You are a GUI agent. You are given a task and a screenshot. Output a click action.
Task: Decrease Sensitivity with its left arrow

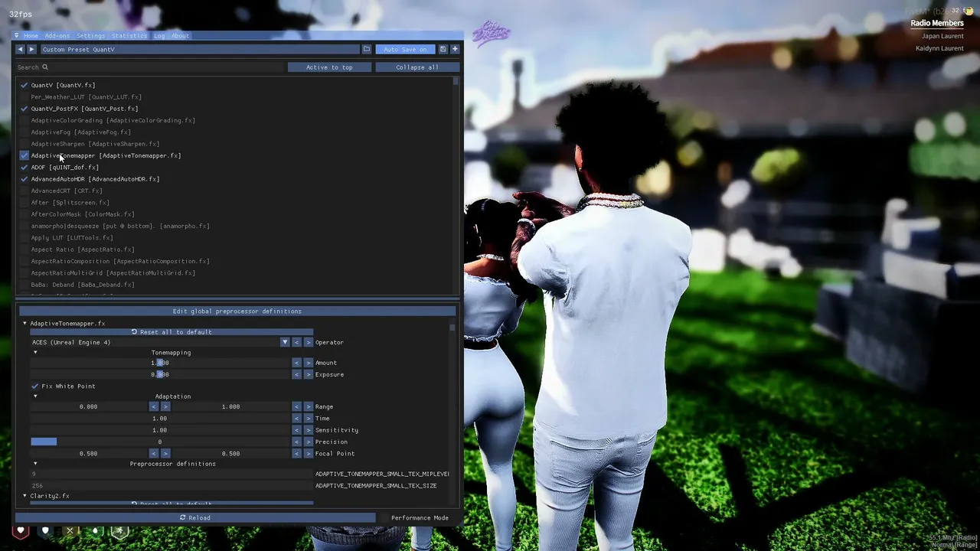296,430
